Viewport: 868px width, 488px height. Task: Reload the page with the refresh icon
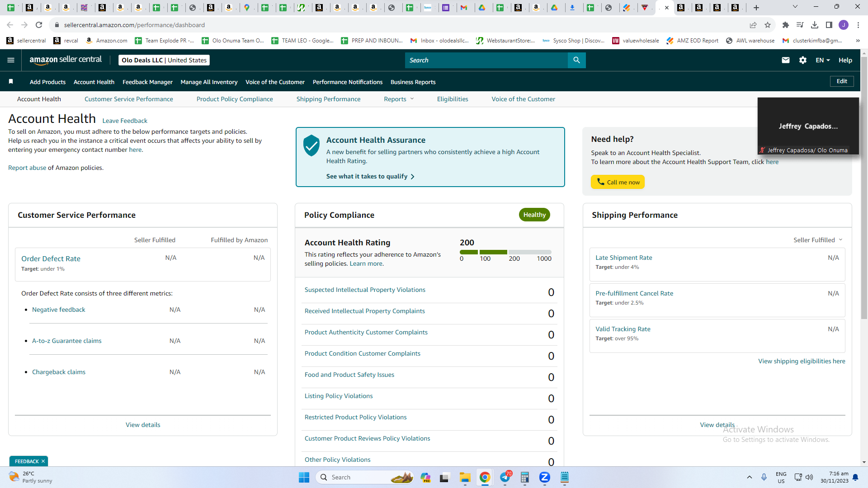[39, 25]
